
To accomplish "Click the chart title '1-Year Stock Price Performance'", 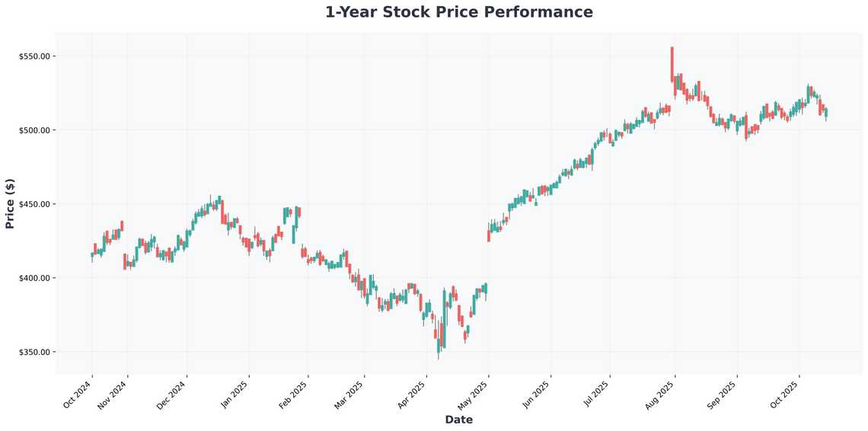I will point(458,12).
